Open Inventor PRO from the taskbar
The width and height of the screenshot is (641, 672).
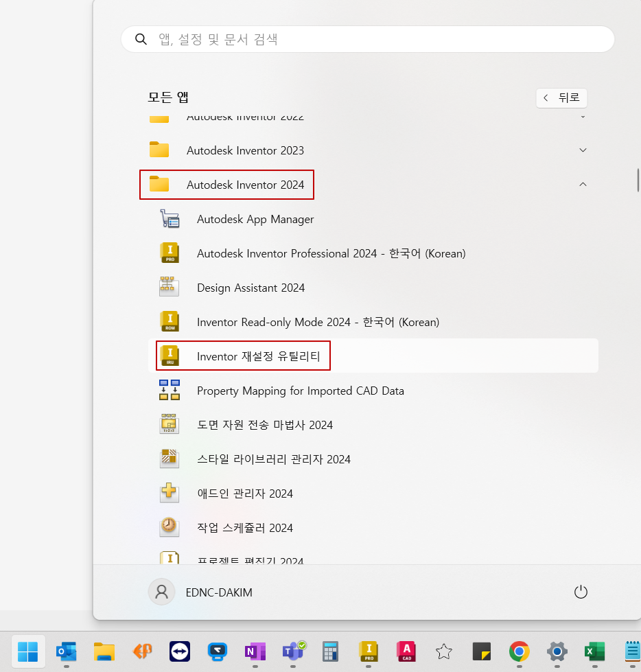[x=369, y=651]
